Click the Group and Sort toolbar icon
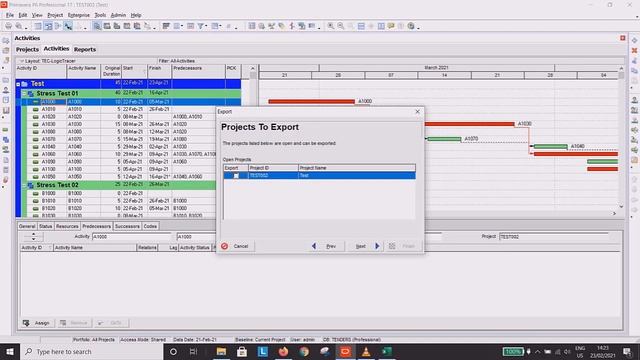 point(215,26)
